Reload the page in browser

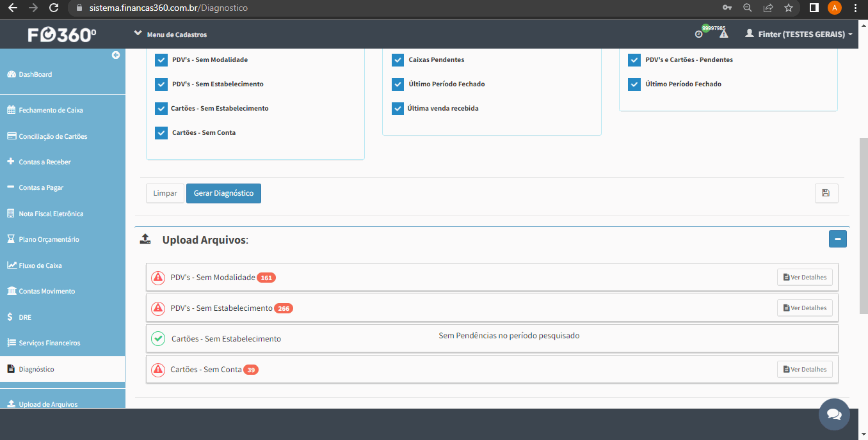(54, 8)
